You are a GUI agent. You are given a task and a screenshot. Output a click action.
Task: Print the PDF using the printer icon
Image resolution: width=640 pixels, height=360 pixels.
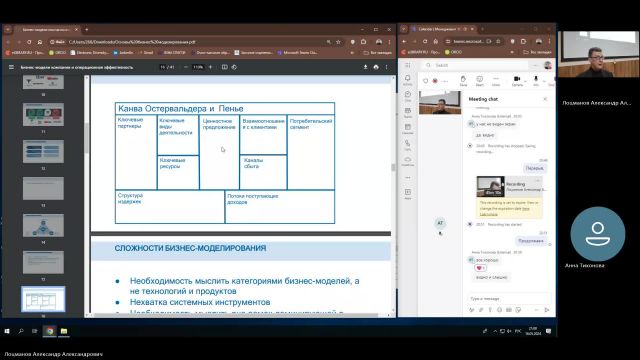pos(376,67)
